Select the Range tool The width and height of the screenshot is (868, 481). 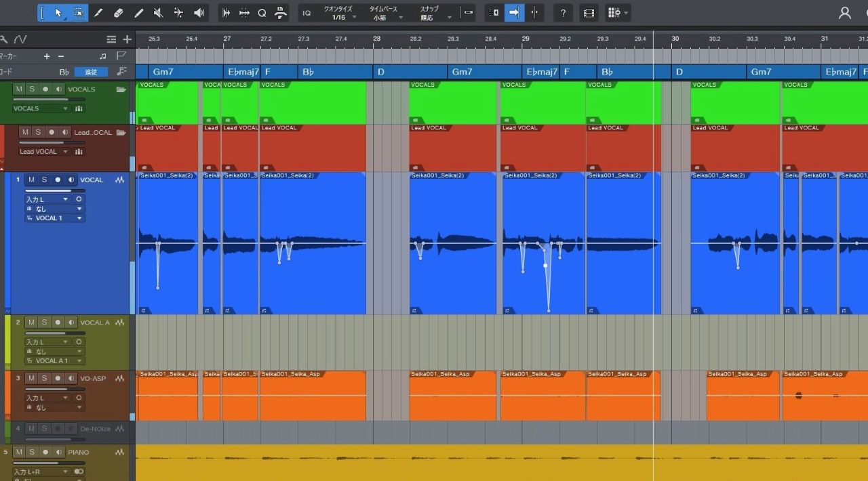pos(79,13)
